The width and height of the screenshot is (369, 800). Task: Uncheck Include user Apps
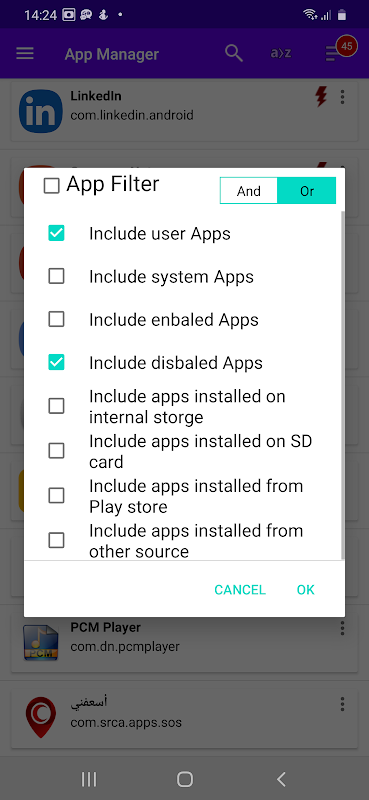pos(56,234)
